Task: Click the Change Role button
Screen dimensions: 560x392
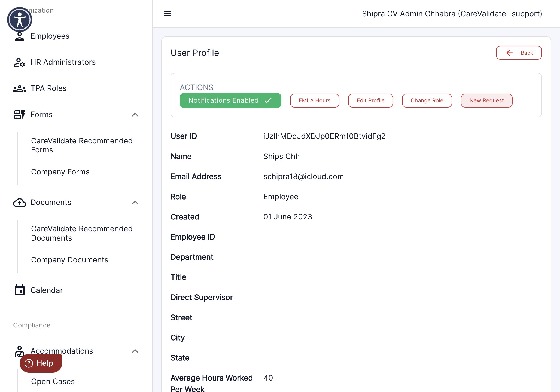Action: (427, 100)
